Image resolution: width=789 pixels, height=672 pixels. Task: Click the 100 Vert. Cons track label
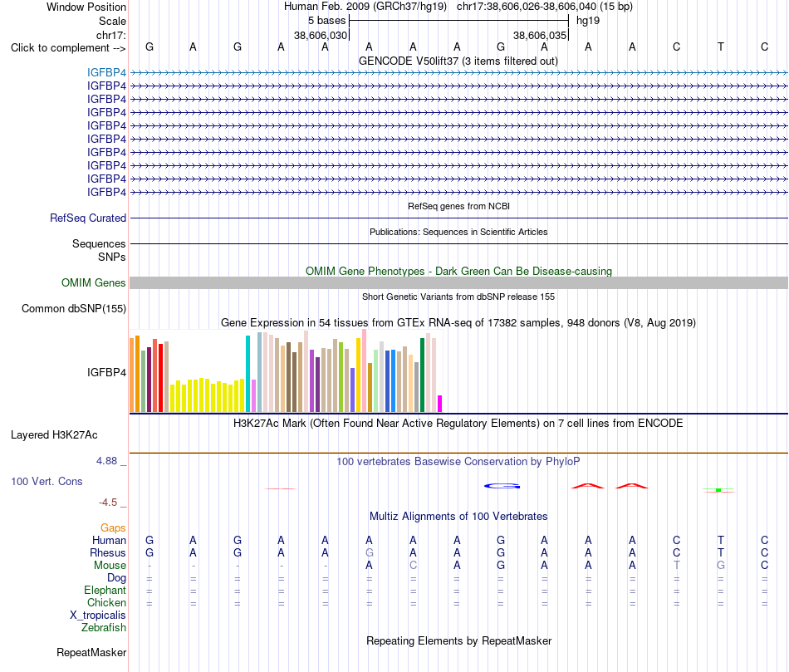(x=47, y=481)
